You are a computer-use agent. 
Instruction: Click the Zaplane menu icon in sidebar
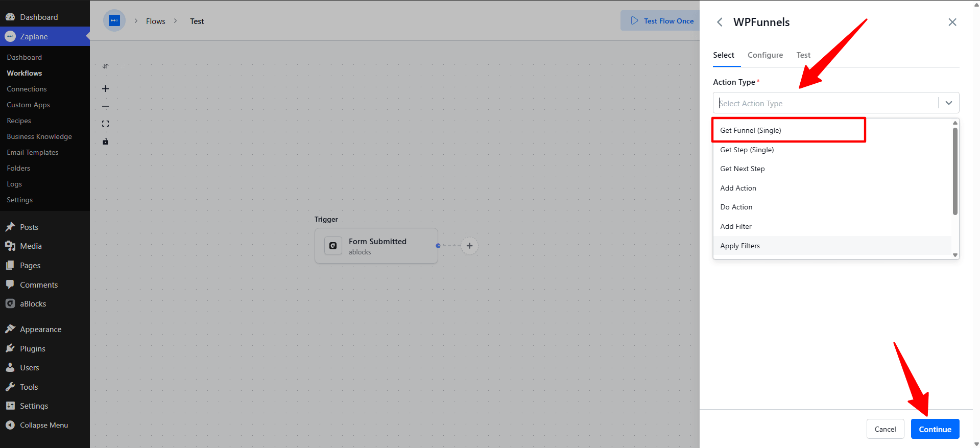(10, 36)
